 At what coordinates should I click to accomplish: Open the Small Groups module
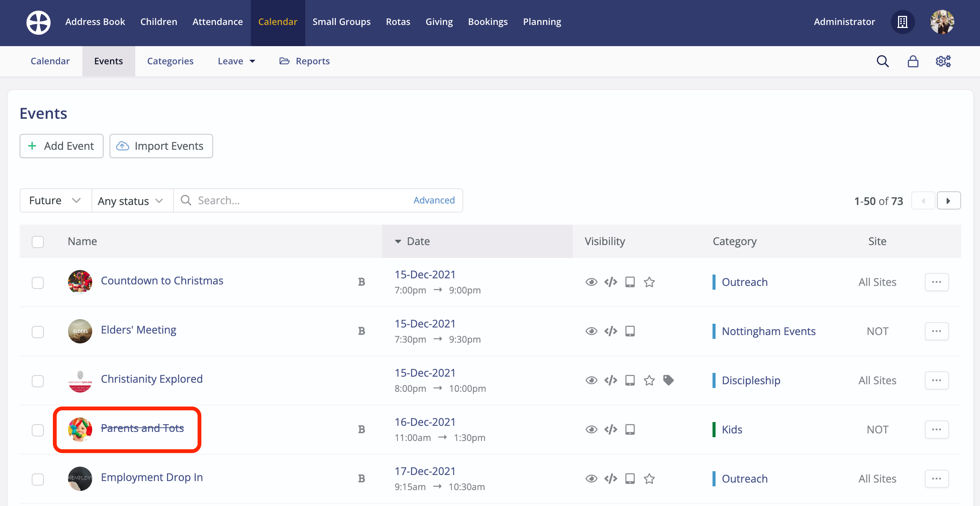341,22
